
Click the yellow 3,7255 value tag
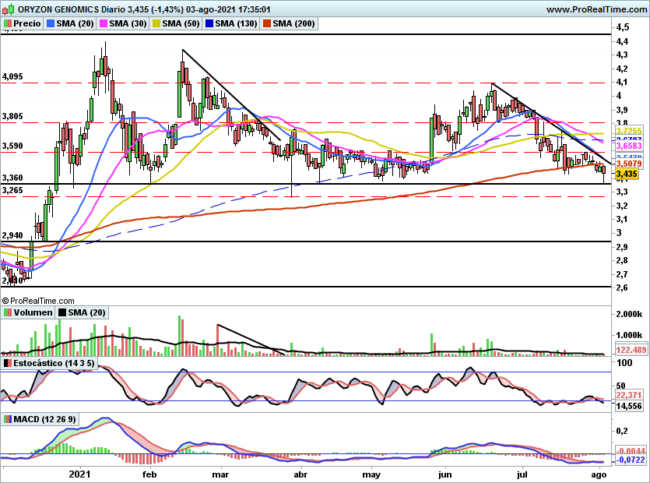point(629,131)
